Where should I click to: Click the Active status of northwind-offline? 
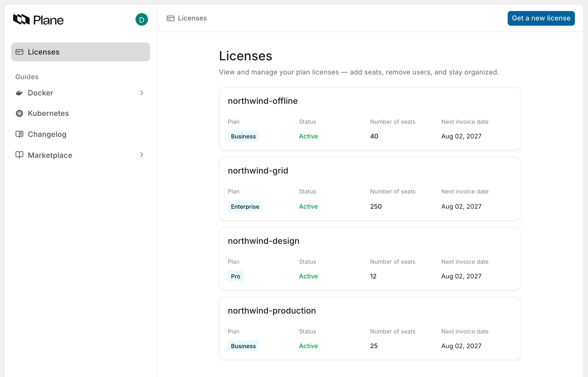click(308, 136)
